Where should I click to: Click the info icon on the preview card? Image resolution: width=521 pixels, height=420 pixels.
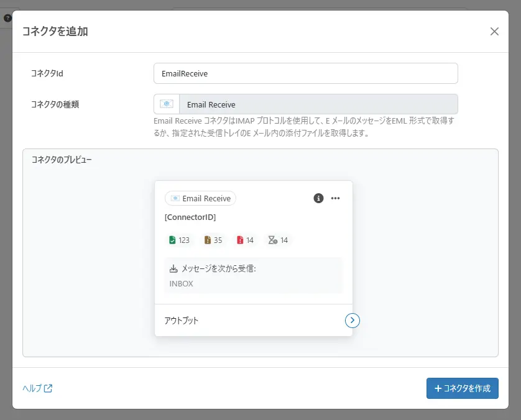pyautogui.click(x=318, y=198)
